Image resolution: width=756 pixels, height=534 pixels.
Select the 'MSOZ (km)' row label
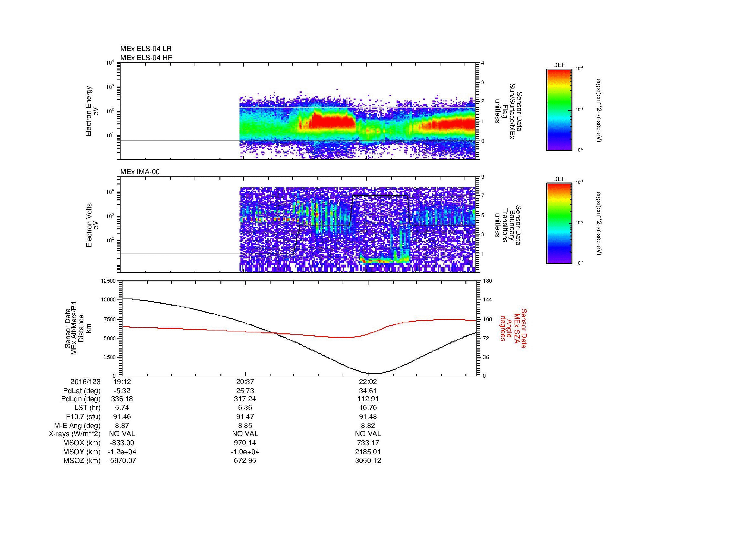tap(82, 461)
